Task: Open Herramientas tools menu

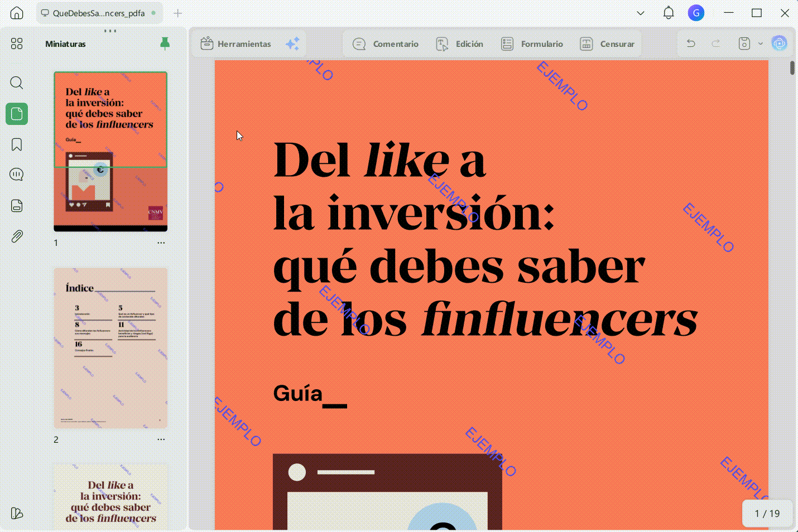Action: tap(235, 43)
